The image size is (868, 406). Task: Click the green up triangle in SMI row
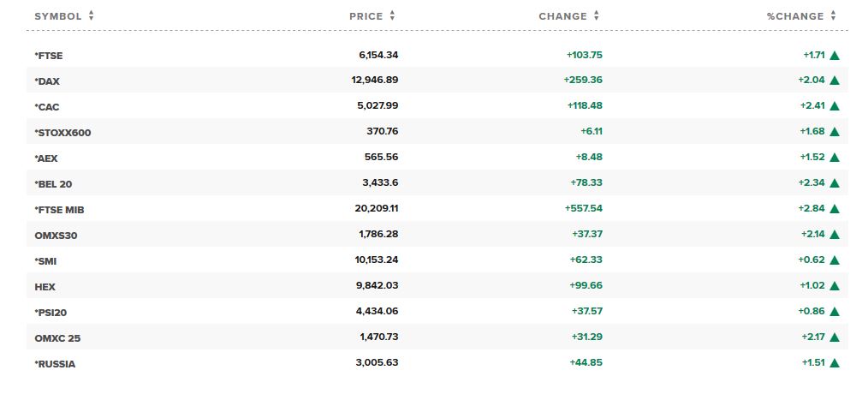(835, 260)
